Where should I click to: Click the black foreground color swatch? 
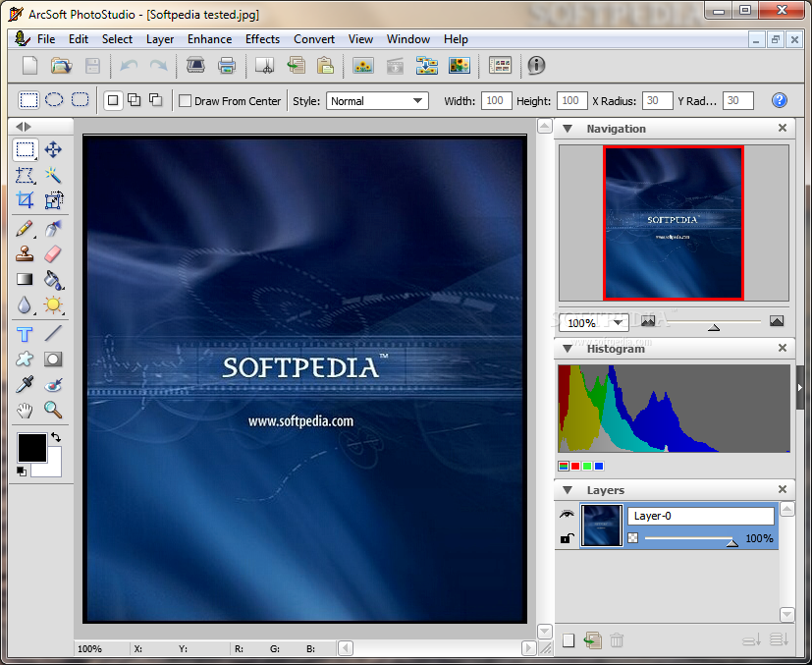click(32, 448)
